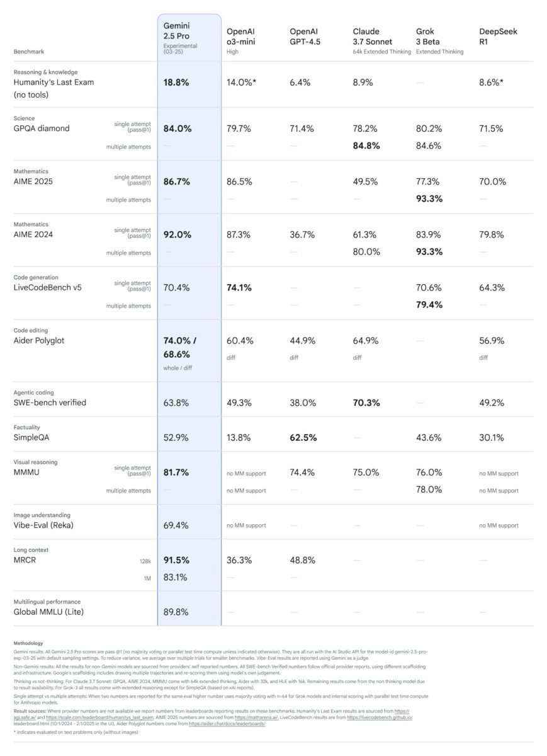
Task: Click the Humanity's Last Exam row label
Action: (x=54, y=88)
